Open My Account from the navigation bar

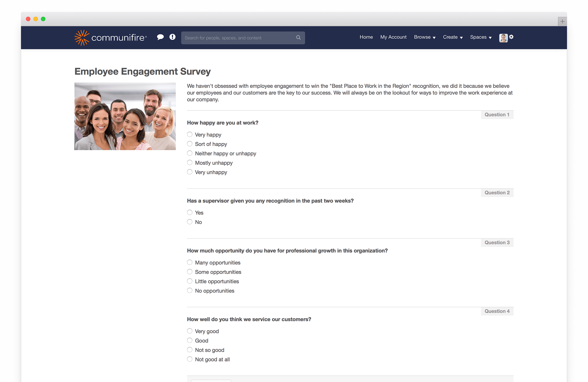pos(393,37)
